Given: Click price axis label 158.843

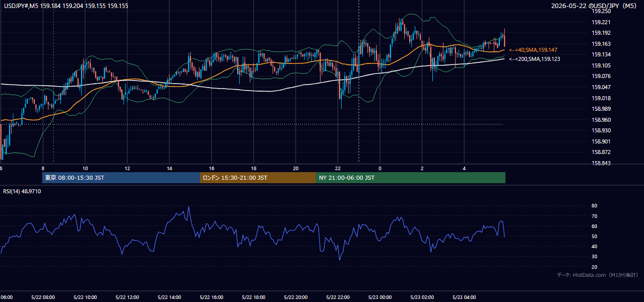Looking at the screenshot, I should (x=601, y=163).
